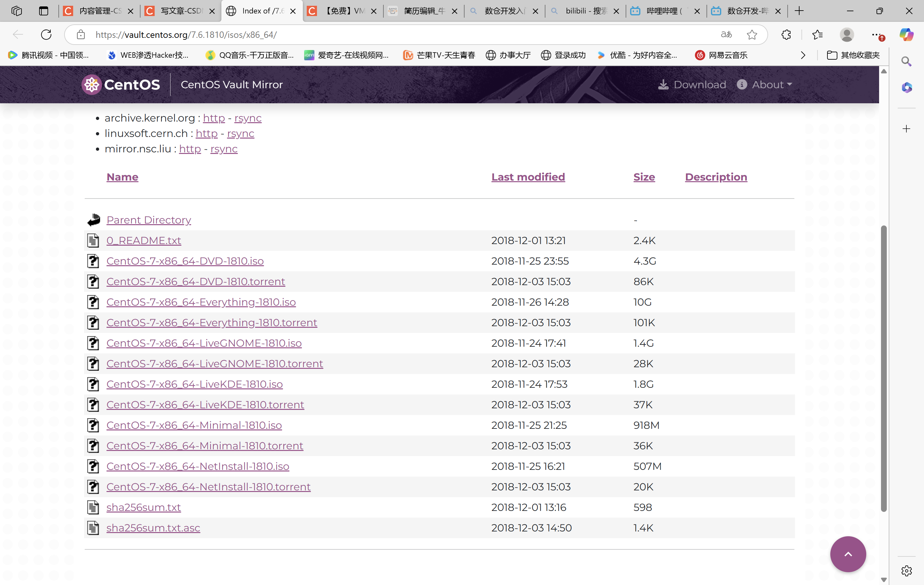This screenshot has width=924, height=585.
Task: Open the user profile avatar
Action: click(x=846, y=35)
